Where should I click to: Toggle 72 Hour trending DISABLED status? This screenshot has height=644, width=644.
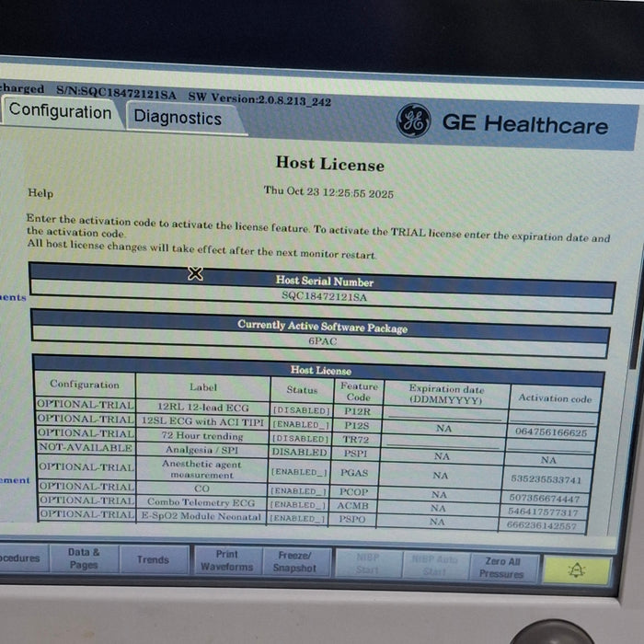coord(301,439)
